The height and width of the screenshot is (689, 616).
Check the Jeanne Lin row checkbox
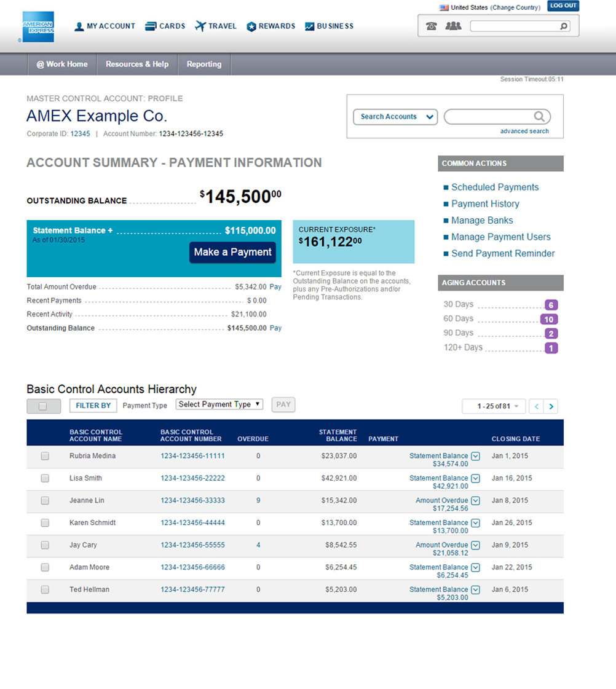coord(45,500)
